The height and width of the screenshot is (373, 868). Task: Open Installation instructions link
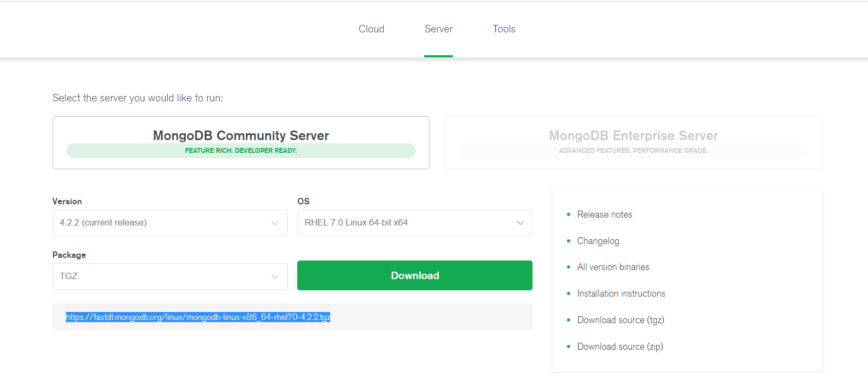tap(621, 293)
